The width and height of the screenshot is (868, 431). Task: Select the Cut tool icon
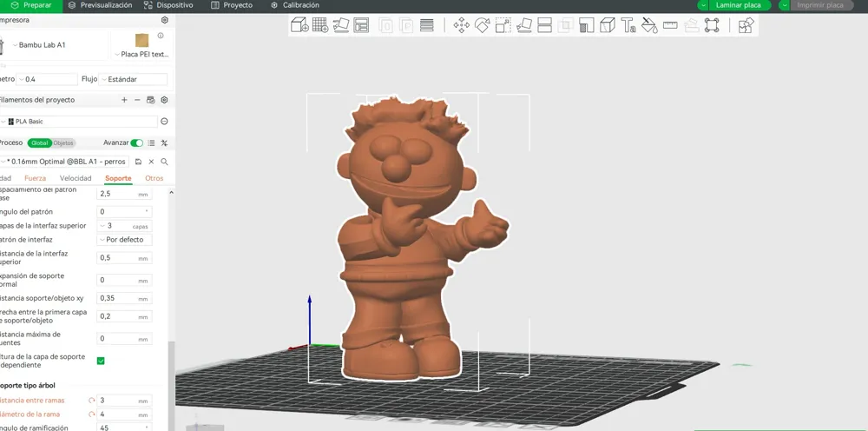545,25
